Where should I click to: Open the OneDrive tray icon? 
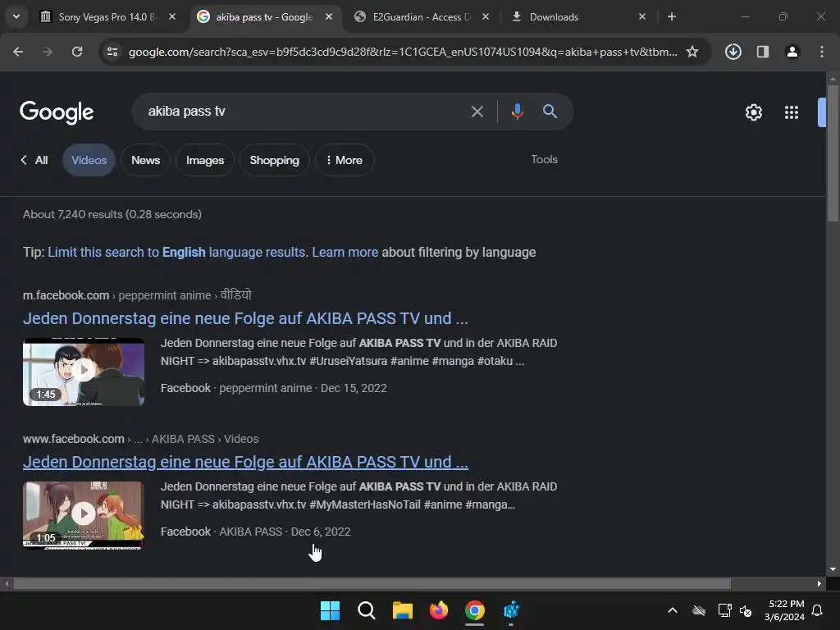click(699, 610)
